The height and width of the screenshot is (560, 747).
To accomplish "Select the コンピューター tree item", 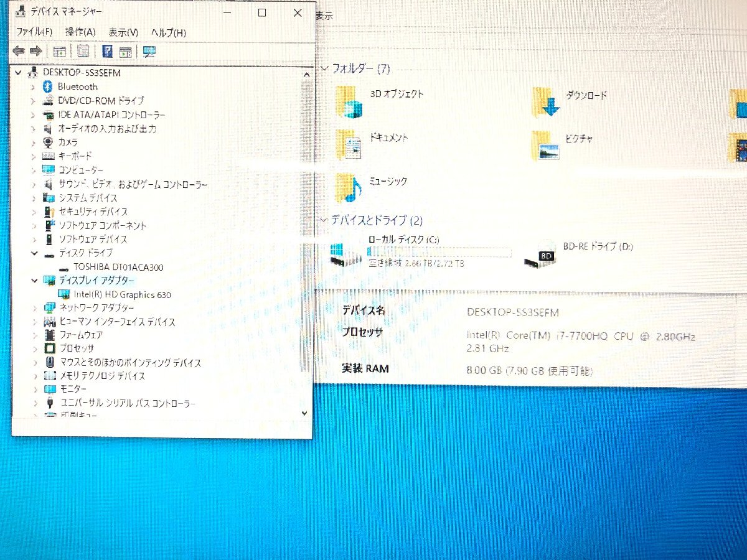I will coord(81,170).
